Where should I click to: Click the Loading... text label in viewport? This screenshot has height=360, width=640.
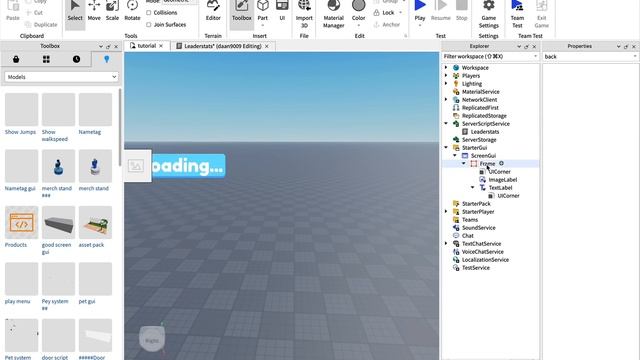189,166
